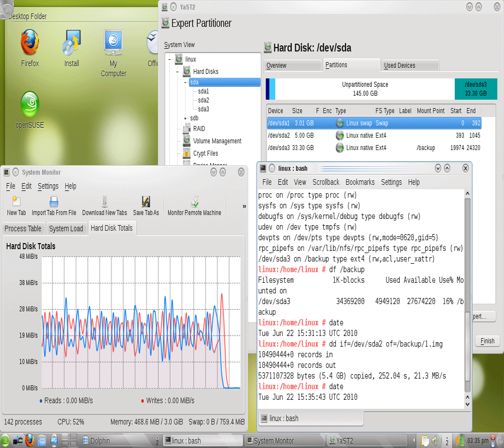Viewport: 504px width, 448px height.
Task: Select RAID in the System View tree
Action: [x=199, y=129]
